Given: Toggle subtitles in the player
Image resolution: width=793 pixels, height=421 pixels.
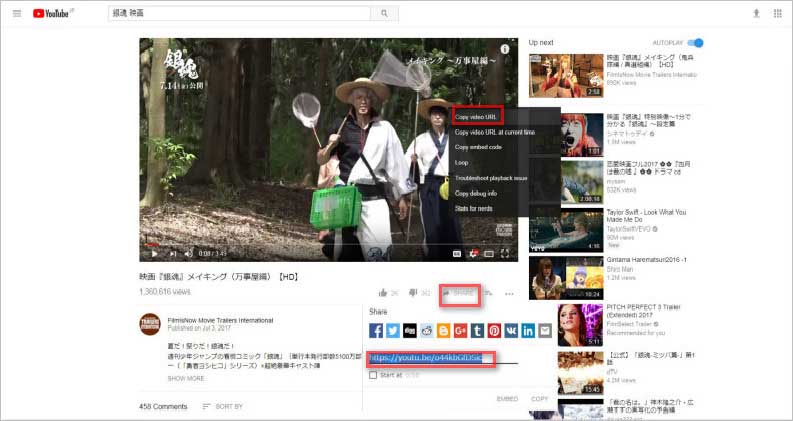Looking at the screenshot, I should point(457,254).
